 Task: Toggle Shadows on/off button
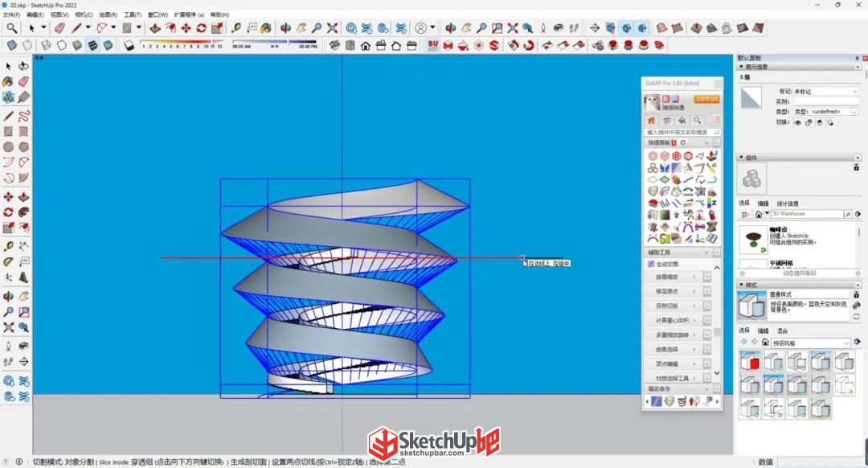(129, 45)
